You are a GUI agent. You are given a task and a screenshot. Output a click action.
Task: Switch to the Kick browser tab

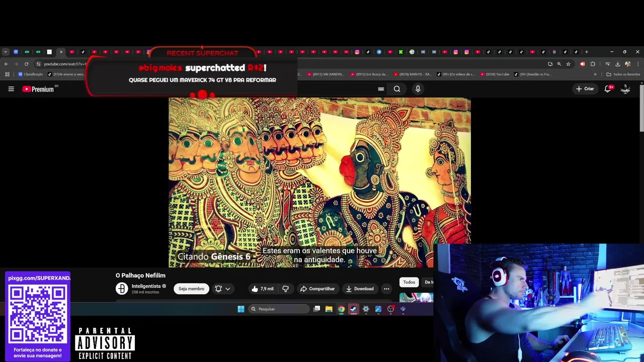[401, 52]
